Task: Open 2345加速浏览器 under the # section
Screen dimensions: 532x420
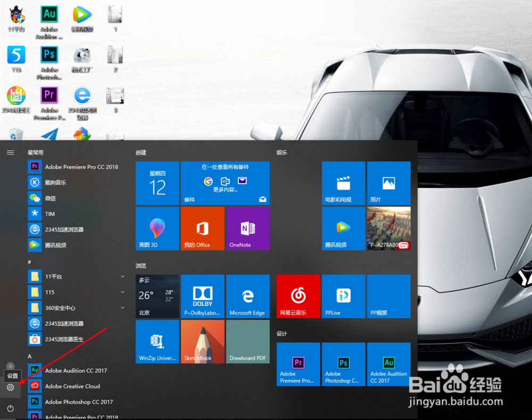Action: coord(77,324)
